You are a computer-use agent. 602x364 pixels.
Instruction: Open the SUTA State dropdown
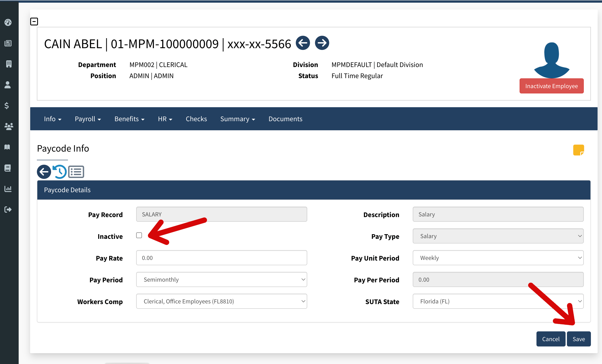498,301
